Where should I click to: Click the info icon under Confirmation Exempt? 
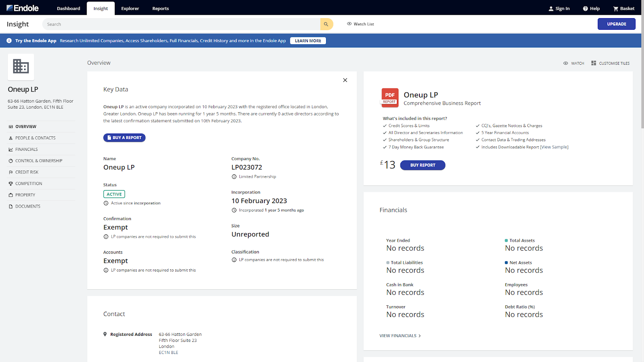[106, 237]
